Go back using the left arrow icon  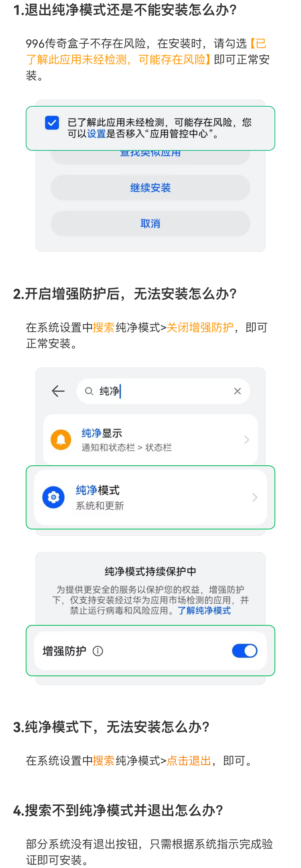(x=59, y=391)
